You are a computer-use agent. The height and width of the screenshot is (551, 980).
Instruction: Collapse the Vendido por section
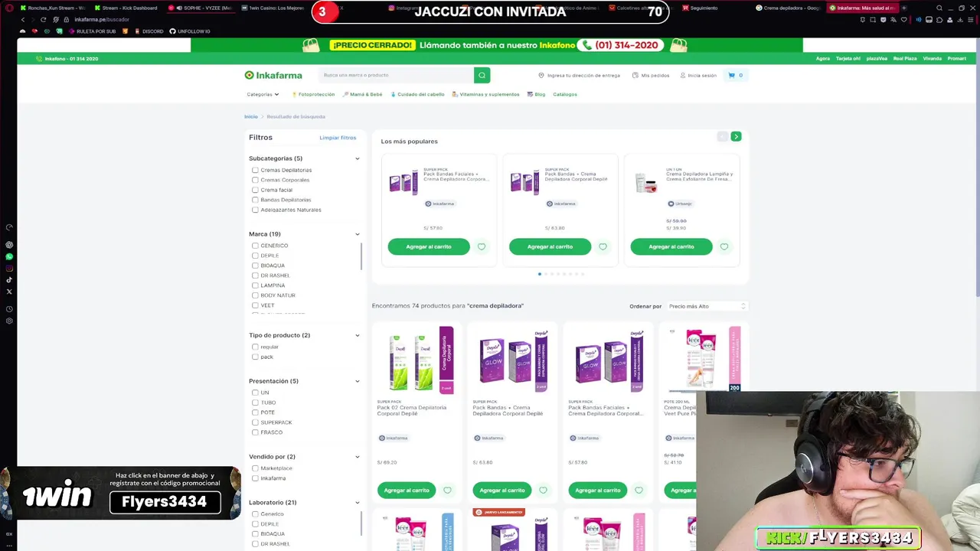357,457
